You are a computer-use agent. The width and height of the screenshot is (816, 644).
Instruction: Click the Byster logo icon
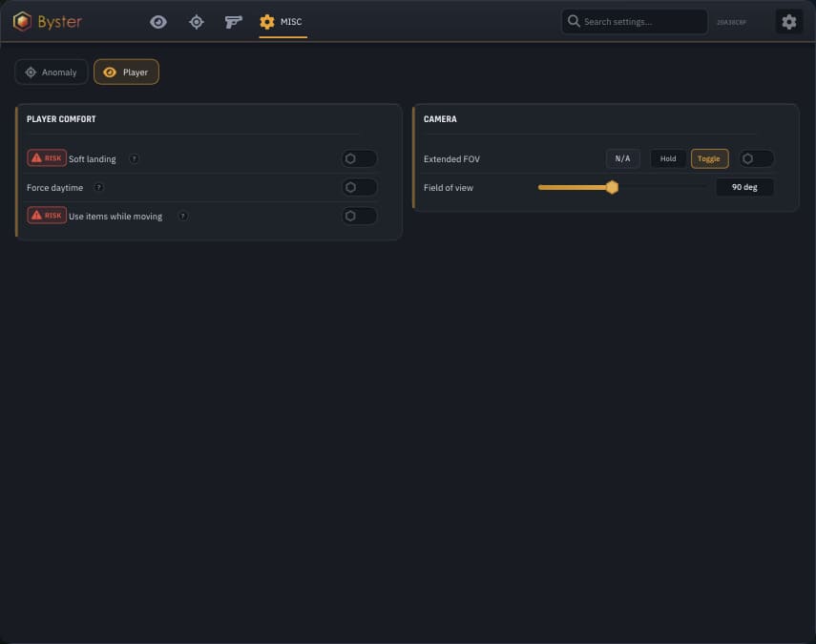(x=22, y=21)
